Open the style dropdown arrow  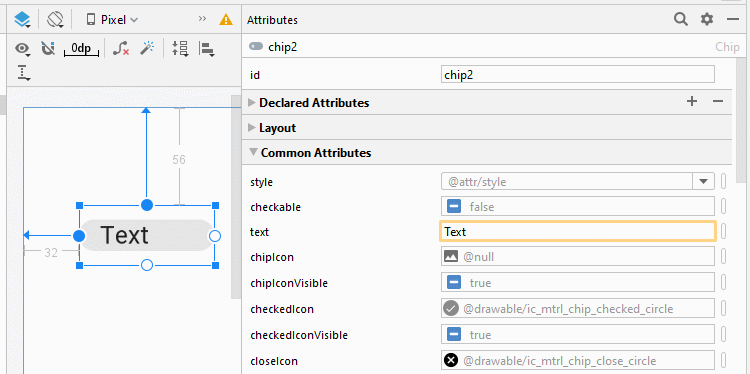[703, 182]
